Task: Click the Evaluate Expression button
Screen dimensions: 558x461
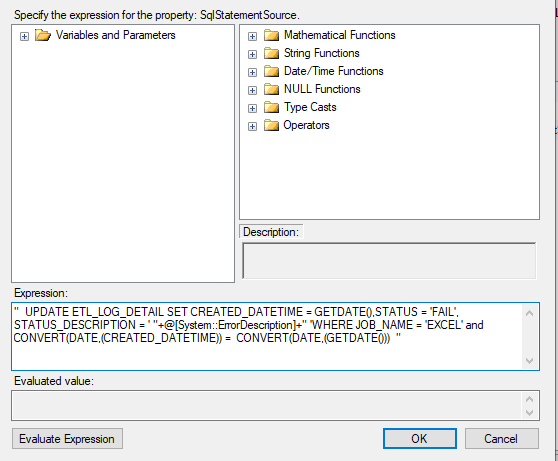Action: (x=67, y=439)
